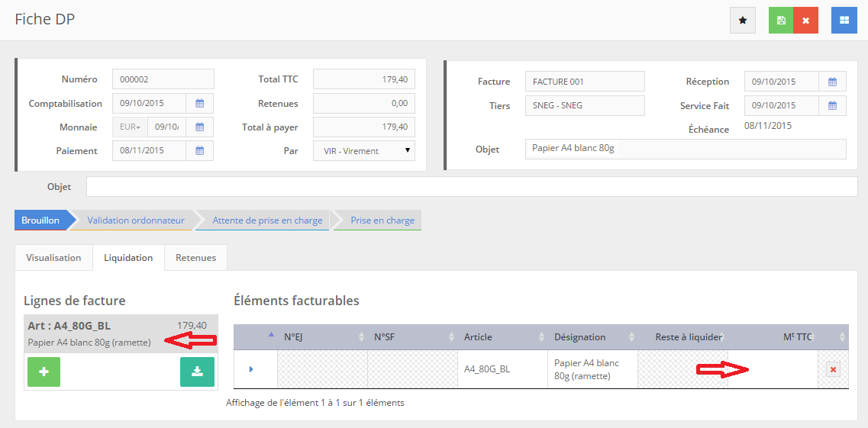Click the teal download import button

(197, 372)
